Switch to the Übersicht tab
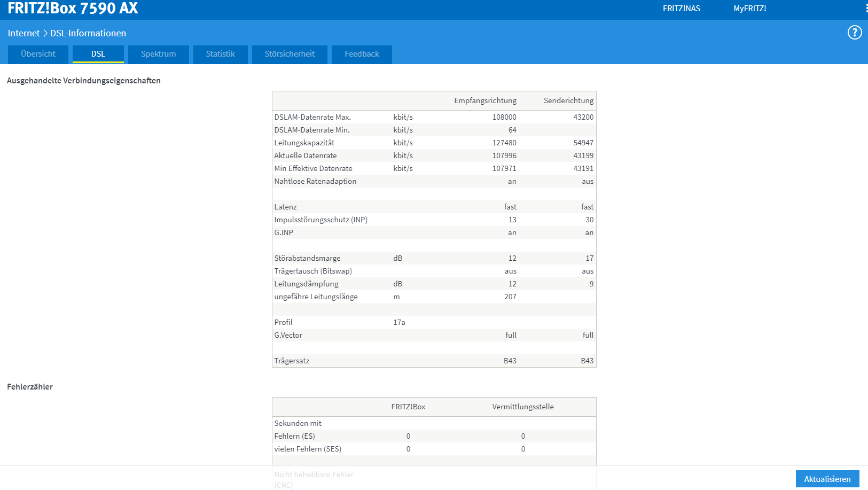This screenshot has width=868, height=490. pos(38,54)
